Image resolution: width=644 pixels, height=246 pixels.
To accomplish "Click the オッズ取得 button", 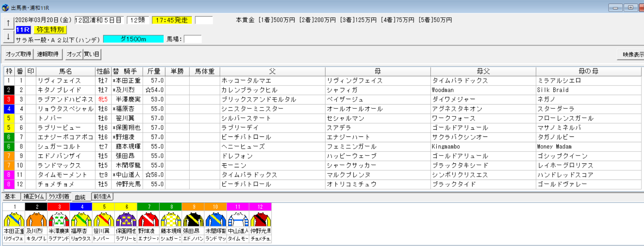I will (x=18, y=54).
